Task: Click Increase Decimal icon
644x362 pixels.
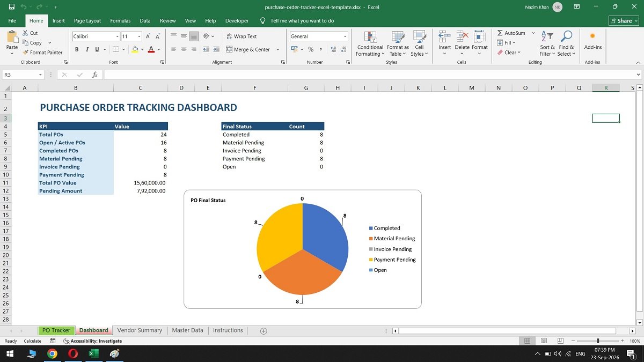Action: [x=333, y=49]
